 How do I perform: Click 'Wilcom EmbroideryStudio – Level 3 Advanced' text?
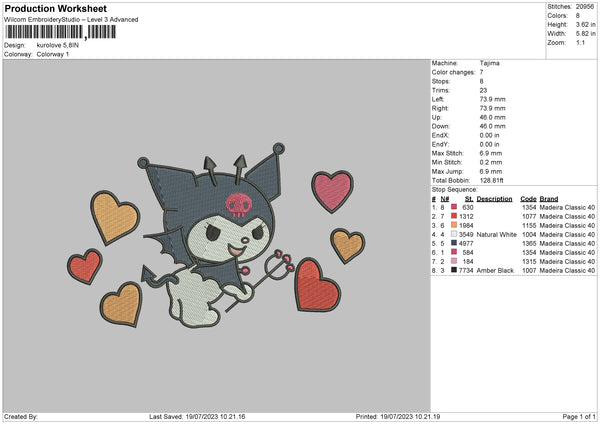pos(71,20)
